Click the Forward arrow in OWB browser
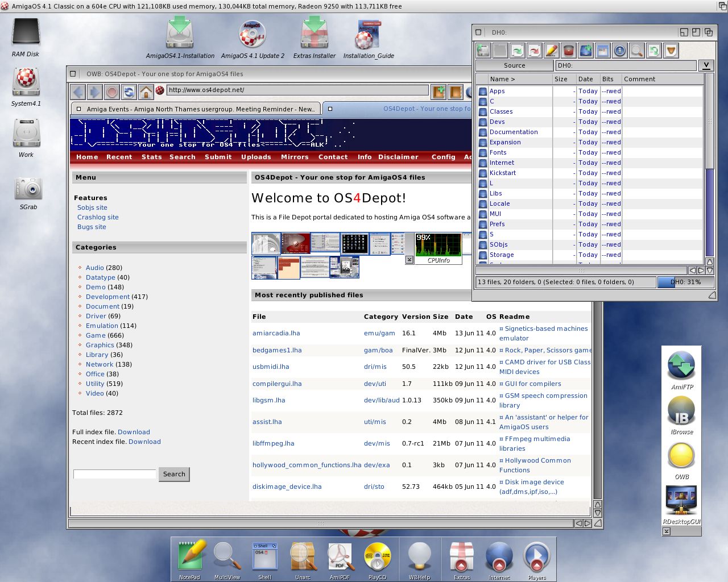This screenshot has height=582, width=728. (95, 92)
